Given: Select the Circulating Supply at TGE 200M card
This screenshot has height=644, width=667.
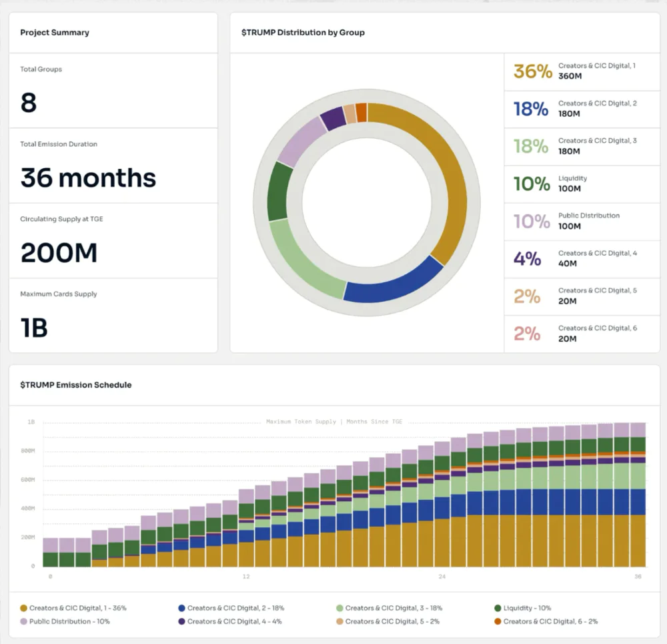Looking at the screenshot, I should pos(113,241).
